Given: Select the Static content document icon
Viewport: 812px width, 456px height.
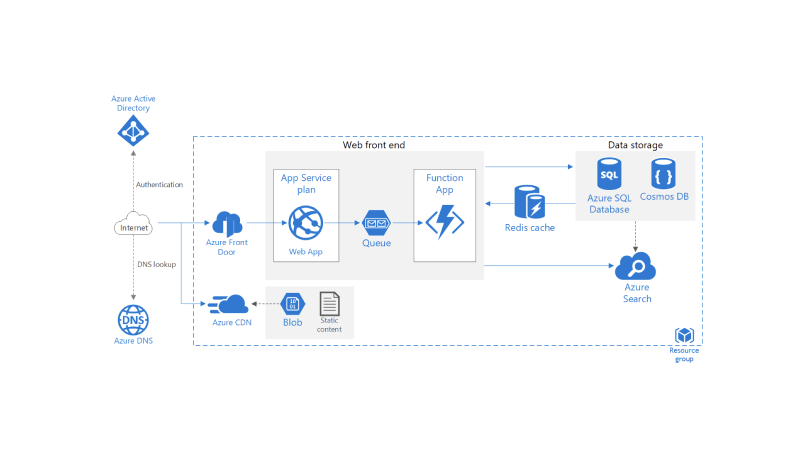Looking at the screenshot, I should pyautogui.click(x=329, y=302).
